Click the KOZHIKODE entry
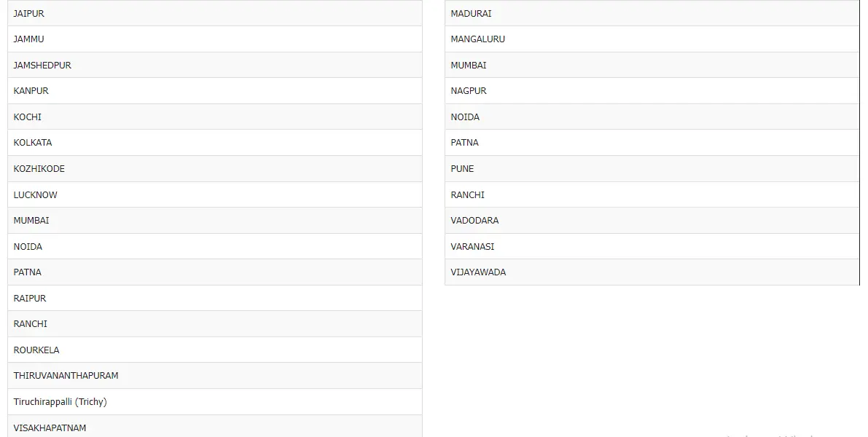The height and width of the screenshot is (437, 868). 39,169
